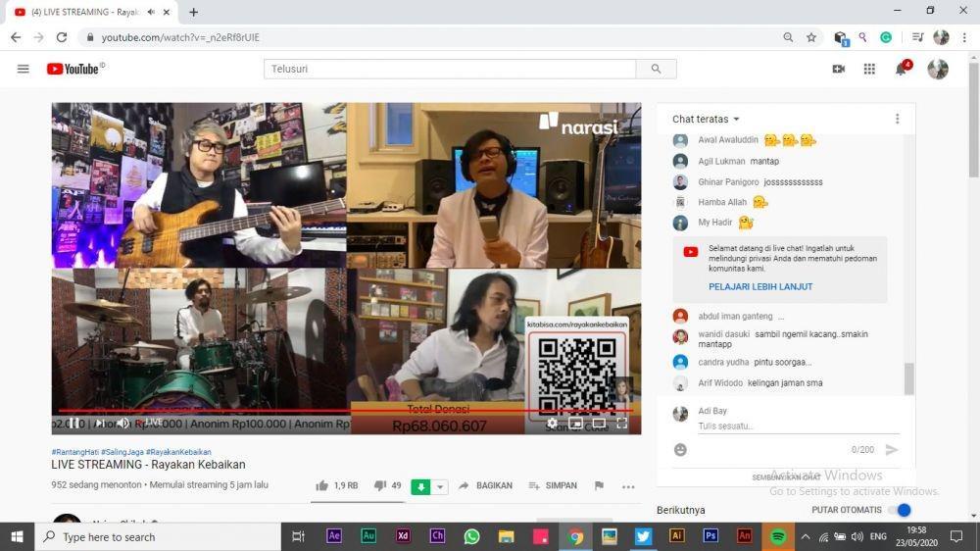This screenshot has width=980, height=551.
Task: Click the chat message input field
Action: tap(798, 426)
